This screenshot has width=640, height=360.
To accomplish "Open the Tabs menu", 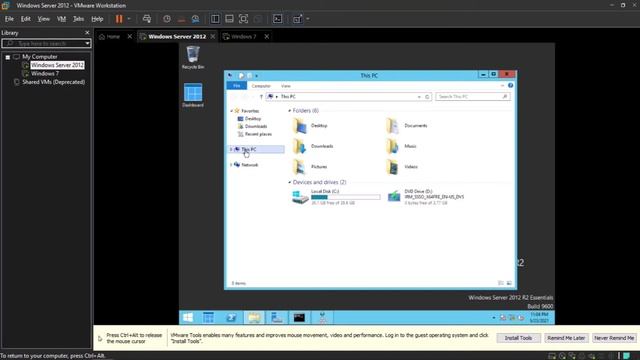I will 78,19.
